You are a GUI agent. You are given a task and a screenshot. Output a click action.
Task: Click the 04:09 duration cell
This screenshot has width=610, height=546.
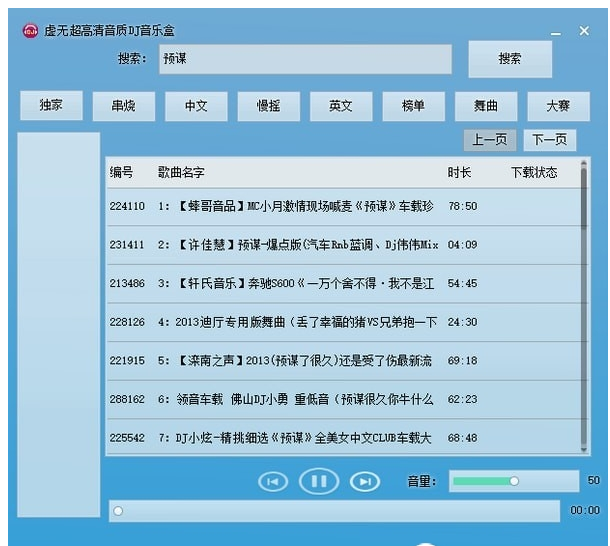pos(462,245)
